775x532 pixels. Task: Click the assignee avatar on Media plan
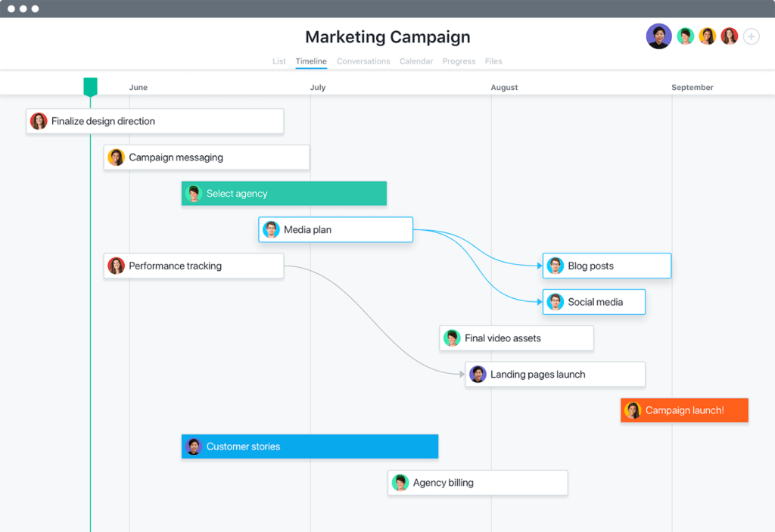pyautogui.click(x=270, y=229)
